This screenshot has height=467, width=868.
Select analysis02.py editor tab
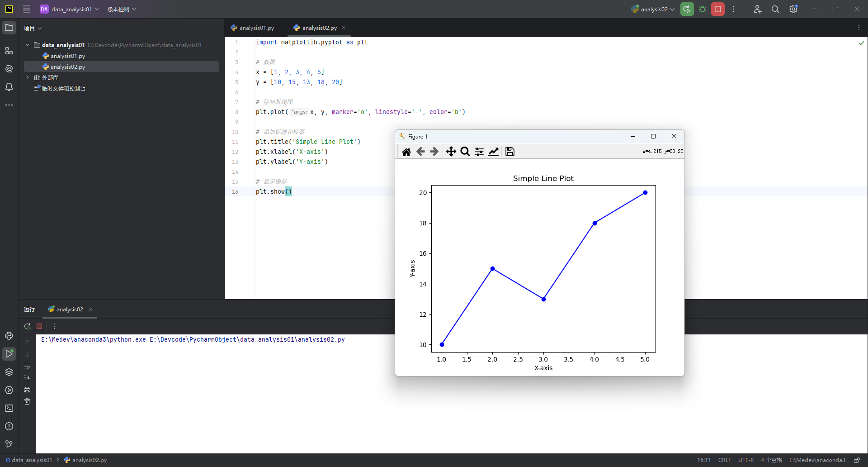[315, 28]
